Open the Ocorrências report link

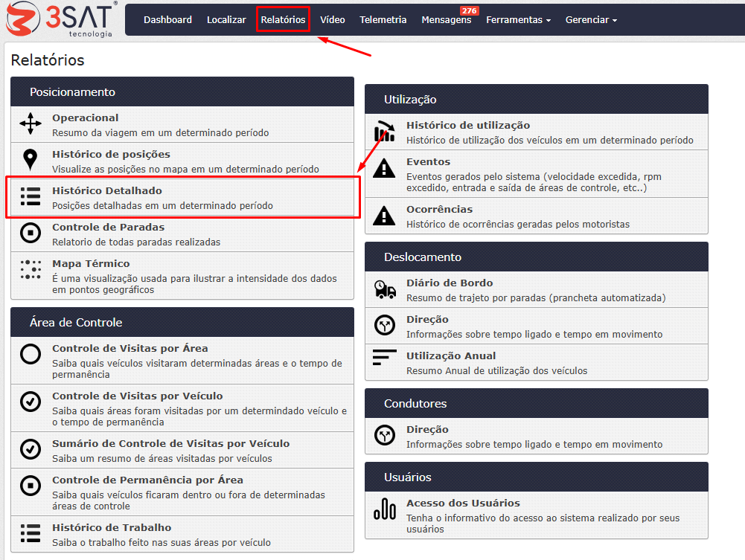tap(439, 210)
